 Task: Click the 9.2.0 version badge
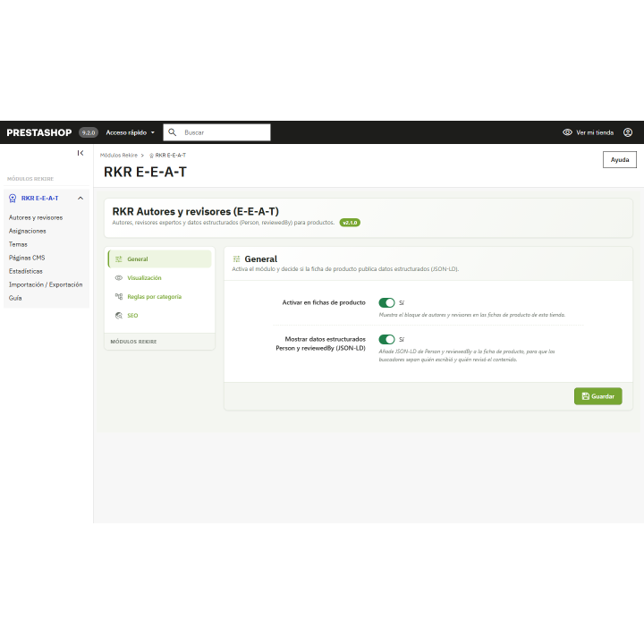coord(89,132)
